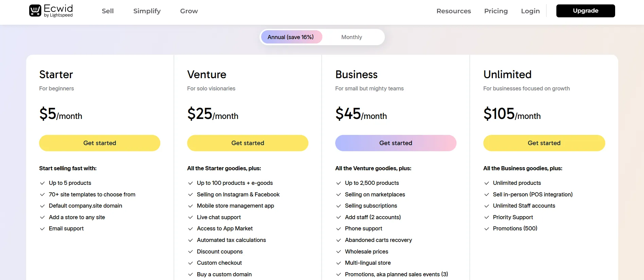The height and width of the screenshot is (280, 644).
Task: Open the Resources menu
Action: 453,11
